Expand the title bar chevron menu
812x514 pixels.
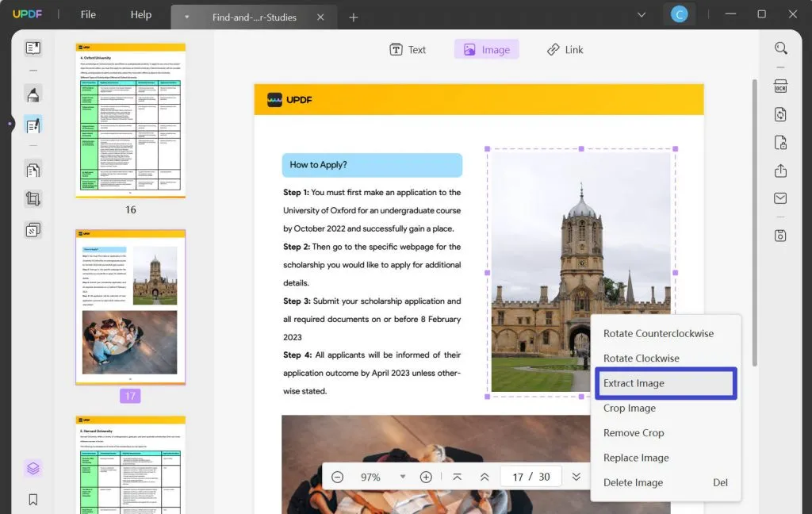click(642, 14)
